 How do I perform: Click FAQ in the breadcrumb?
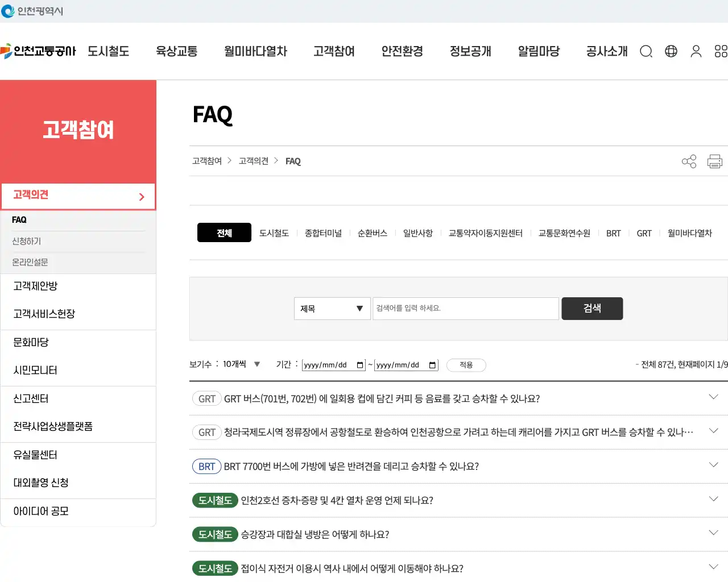tap(293, 161)
